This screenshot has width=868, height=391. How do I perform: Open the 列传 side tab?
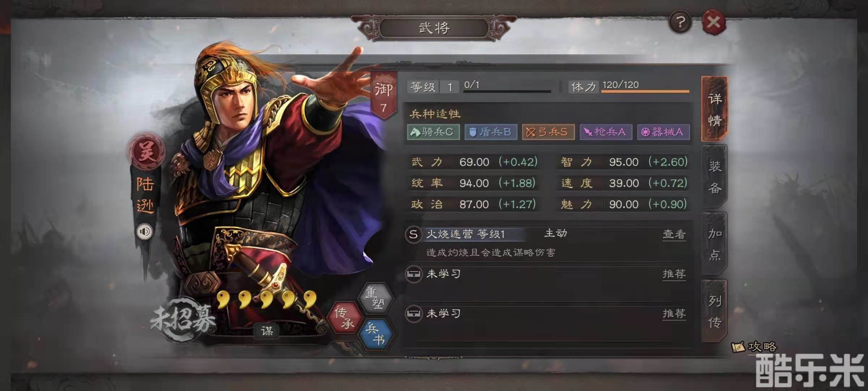[x=715, y=311]
